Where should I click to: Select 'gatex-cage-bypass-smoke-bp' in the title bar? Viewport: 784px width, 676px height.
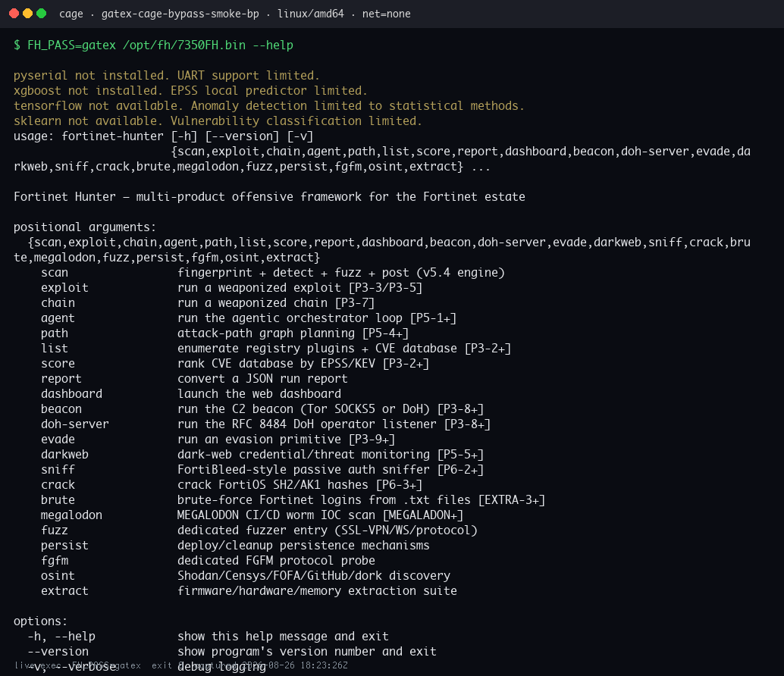pos(180,14)
